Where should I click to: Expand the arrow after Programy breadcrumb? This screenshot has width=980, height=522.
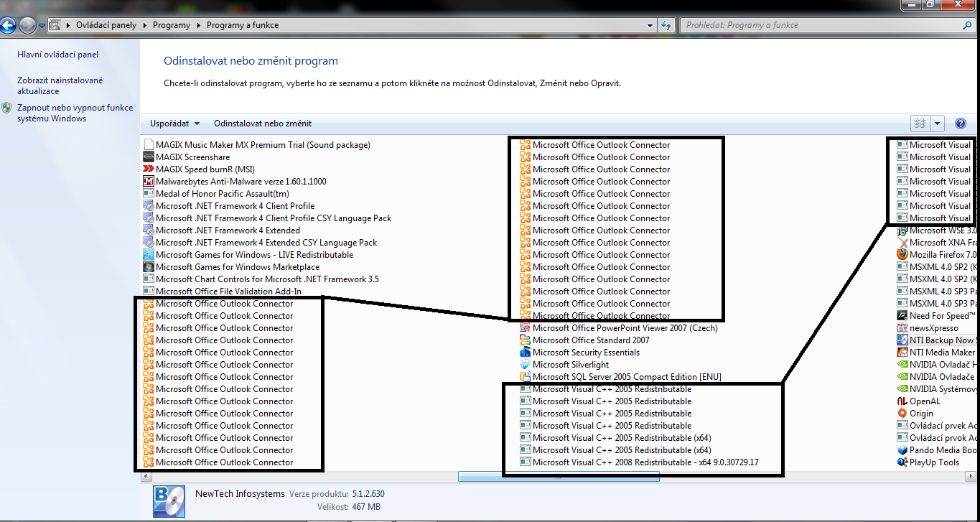(x=198, y=25)
